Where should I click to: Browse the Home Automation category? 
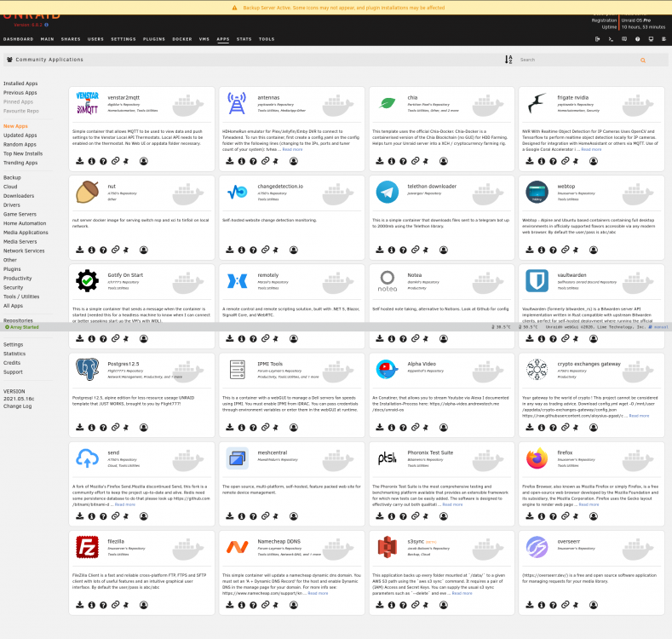[25, 223]
